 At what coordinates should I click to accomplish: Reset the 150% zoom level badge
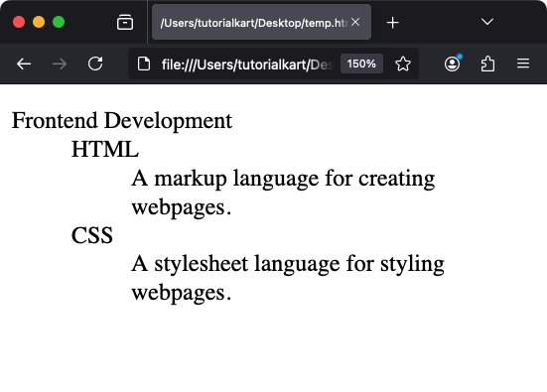click(x=361, y=64)
